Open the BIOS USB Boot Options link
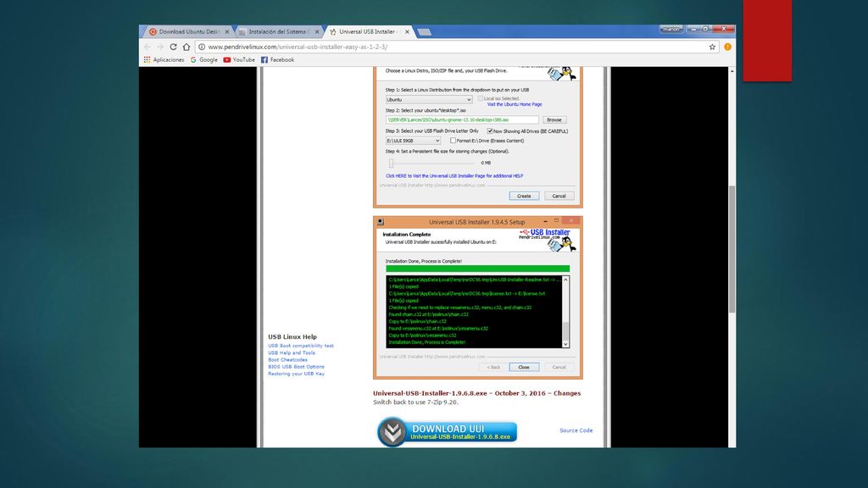 [296, 367]
